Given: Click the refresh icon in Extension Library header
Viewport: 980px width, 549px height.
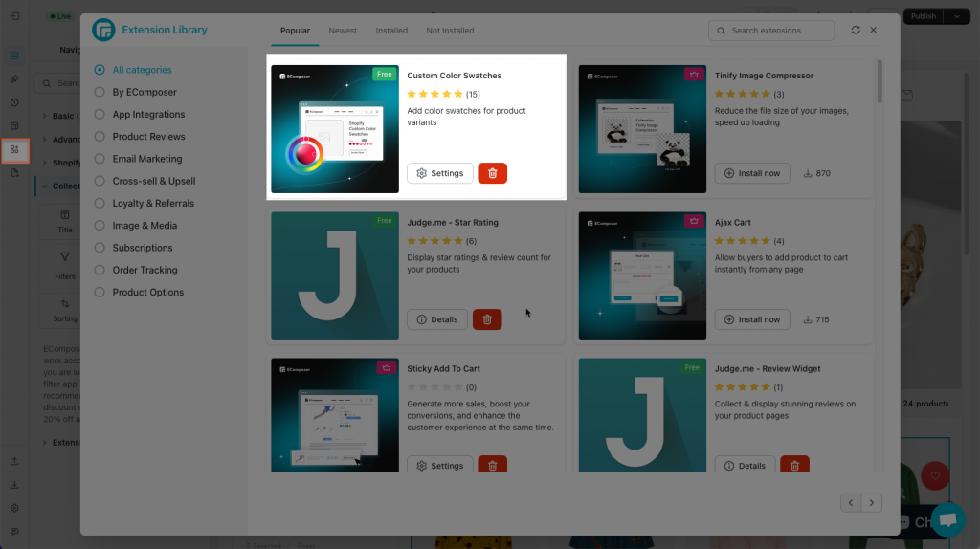Looking at the screenshot, I should (x=856, y=30).
